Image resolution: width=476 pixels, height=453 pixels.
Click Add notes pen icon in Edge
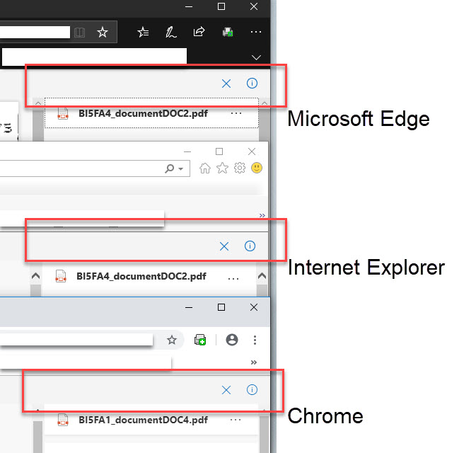pos(170,32)
